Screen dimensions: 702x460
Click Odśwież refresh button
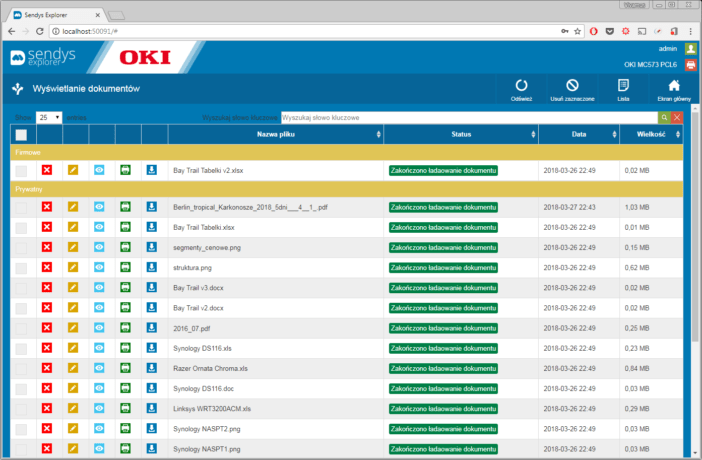point(522,90)
